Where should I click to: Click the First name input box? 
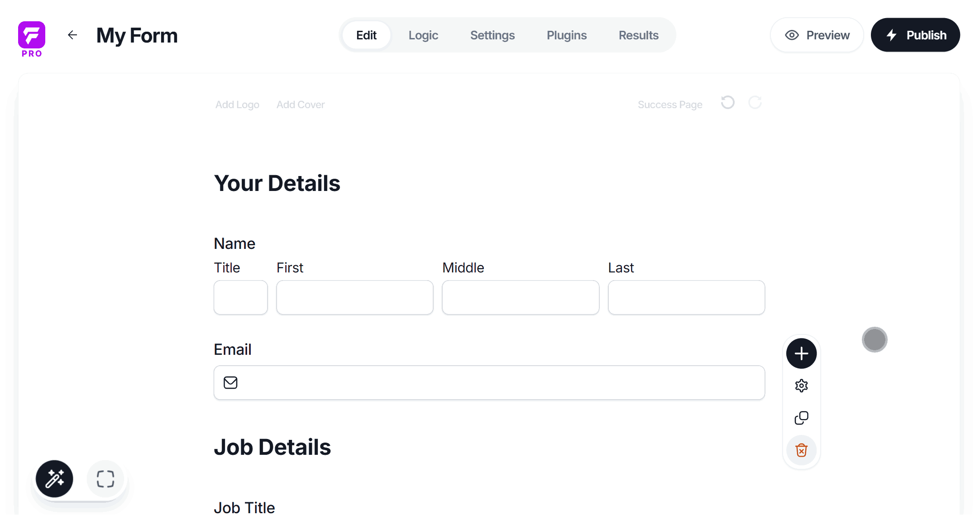(355, 297)
